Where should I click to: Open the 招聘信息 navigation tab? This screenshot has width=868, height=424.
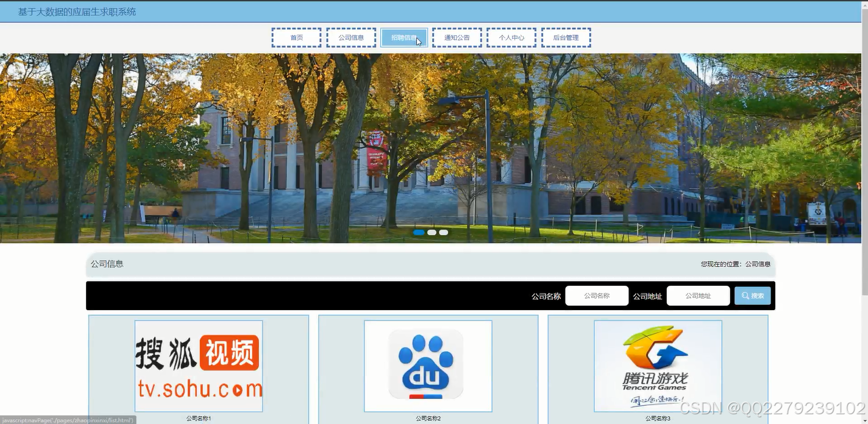[x=404, y=38]
